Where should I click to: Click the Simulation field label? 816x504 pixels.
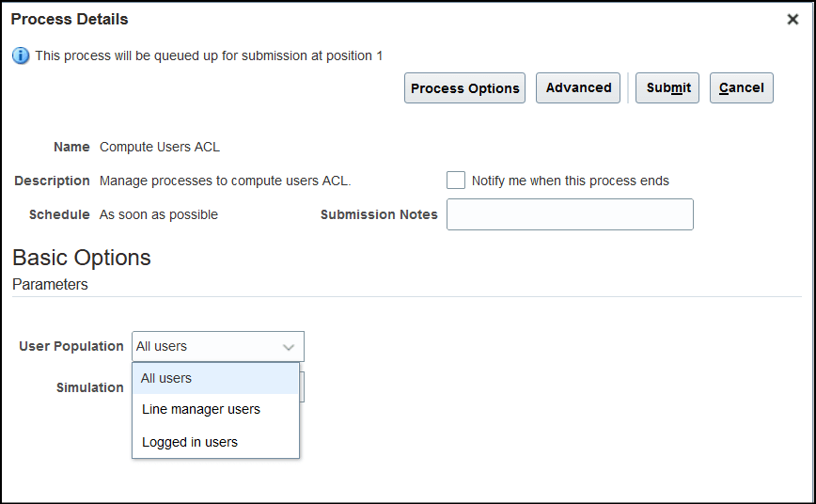coord(90,387)
